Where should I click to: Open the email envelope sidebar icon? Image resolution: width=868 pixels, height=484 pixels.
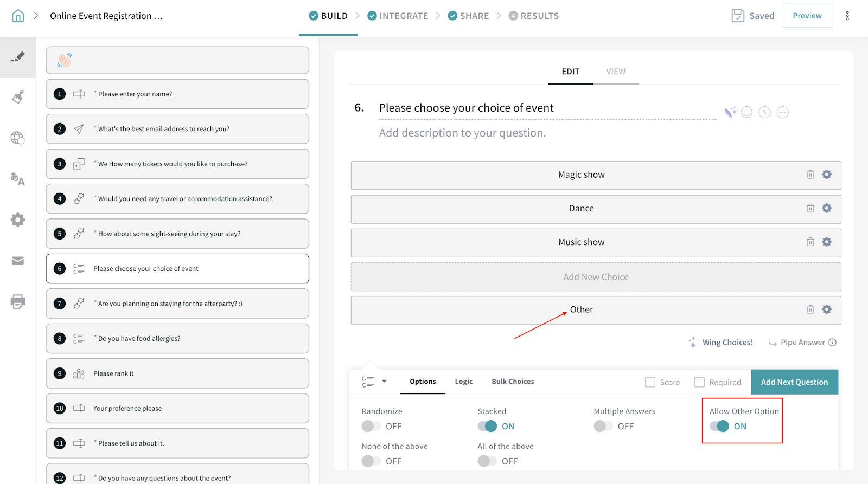coord(18,261)
